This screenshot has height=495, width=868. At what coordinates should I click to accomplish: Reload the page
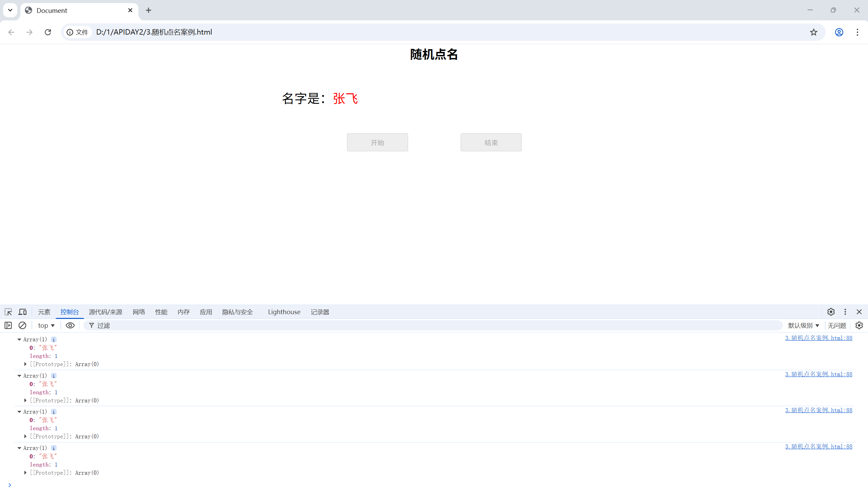(48, 32)
